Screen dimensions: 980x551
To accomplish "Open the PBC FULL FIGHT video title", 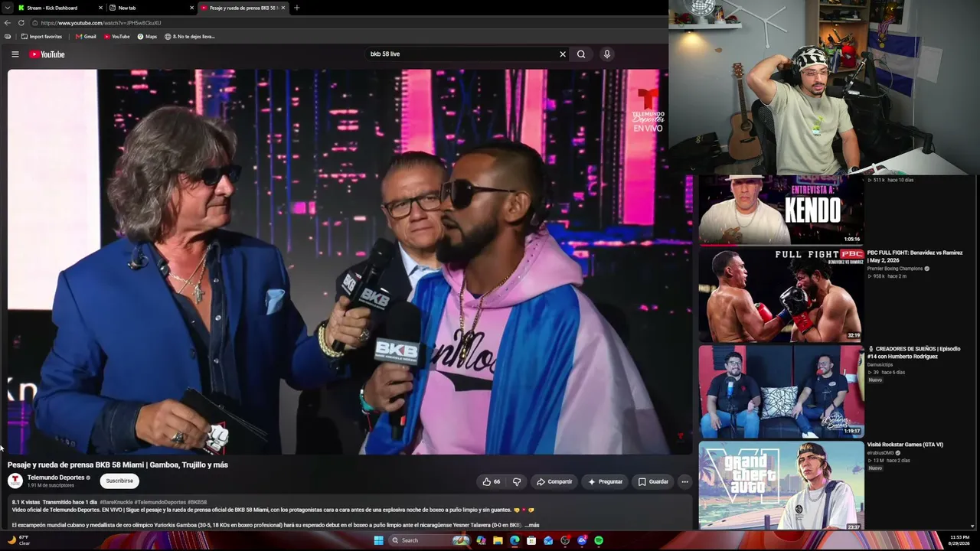I will (915, 256).
